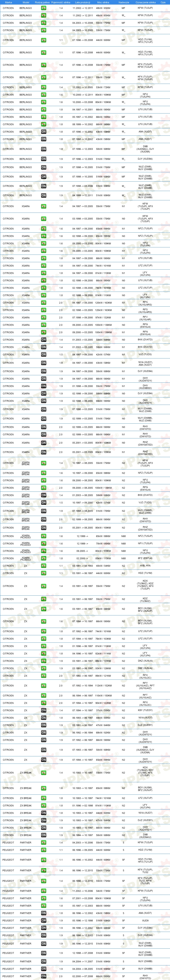Click the '6FZ (EW7J4)' engine code cell
Image resolution: width=170 pixels, height=980 pixels.
click(x=145, y=558)
